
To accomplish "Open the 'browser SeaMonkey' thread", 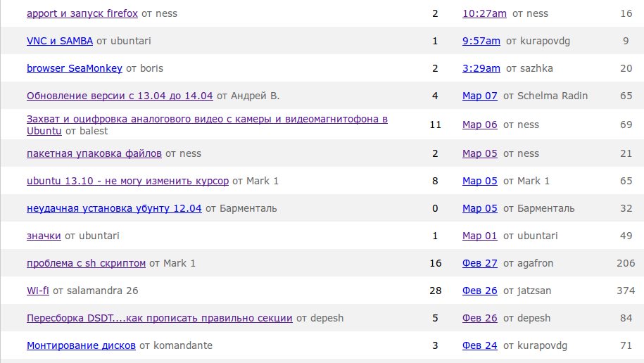I will pyautogui.click(x=75, y=68).
